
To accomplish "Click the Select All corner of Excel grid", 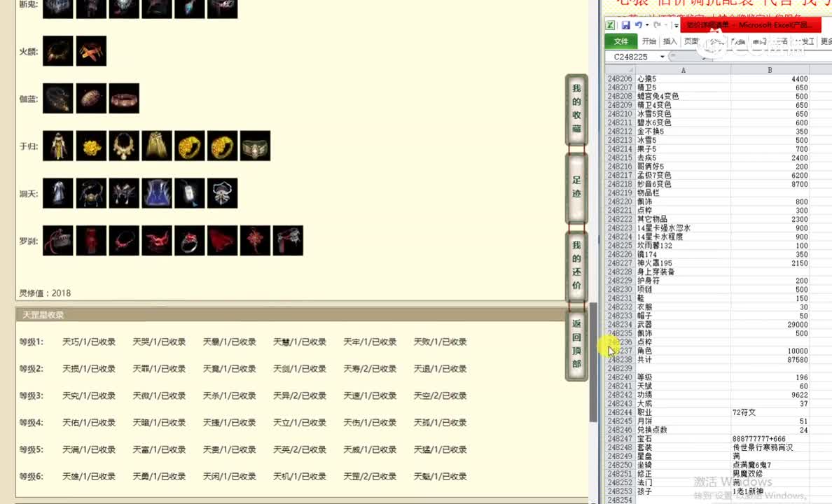I will coord(620,70).
